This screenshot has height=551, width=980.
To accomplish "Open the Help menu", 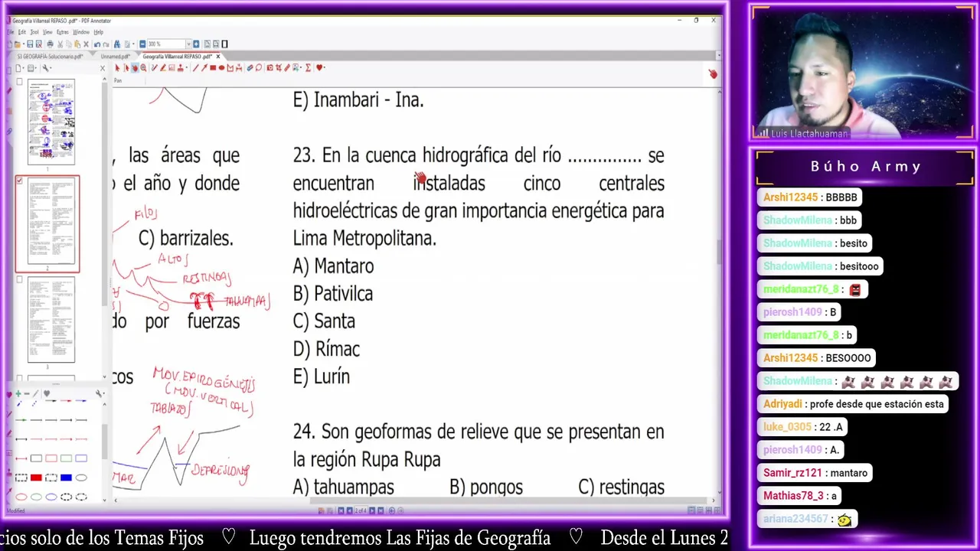I will pyautogui.click(x=99, y=32).
